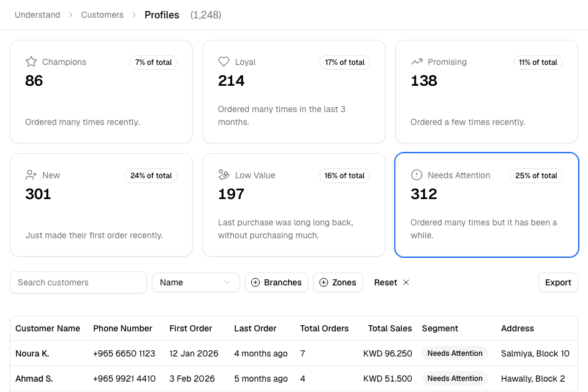
Task: Open the Branches filter
Action: [x=277, y=282]
